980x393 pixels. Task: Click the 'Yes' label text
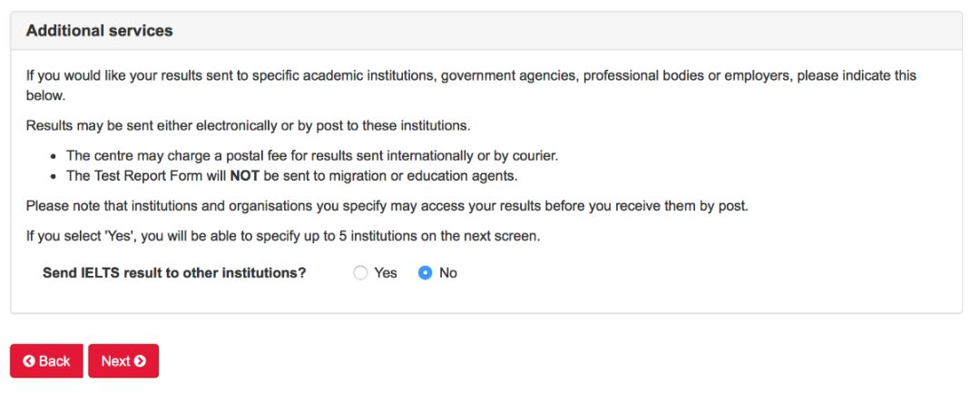click(x=386, y=273)
